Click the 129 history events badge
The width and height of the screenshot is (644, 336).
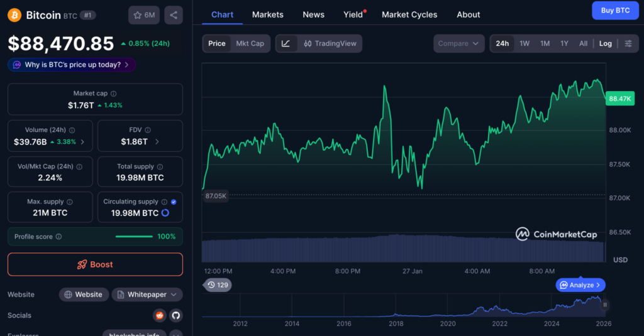[217, 285]
